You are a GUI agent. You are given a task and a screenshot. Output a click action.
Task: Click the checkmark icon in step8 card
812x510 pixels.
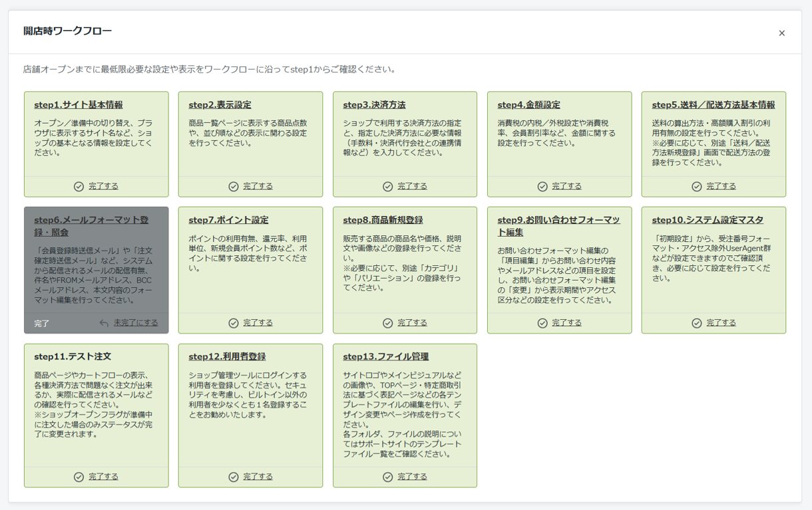click(388, 323)
